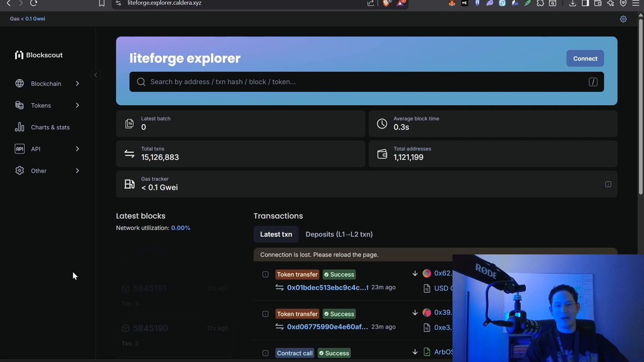Open Brave VPN shield icon

pyautogui.click(x=623, y=3)
